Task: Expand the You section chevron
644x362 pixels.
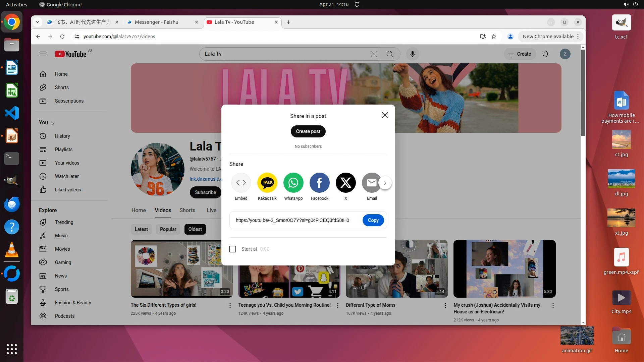Action: 53,123
